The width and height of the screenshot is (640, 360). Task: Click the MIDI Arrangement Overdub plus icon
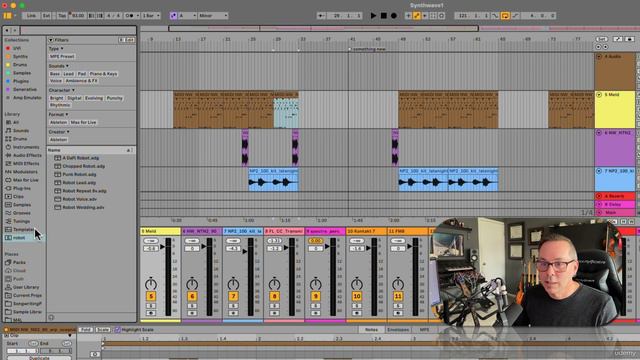click(408, 16)
